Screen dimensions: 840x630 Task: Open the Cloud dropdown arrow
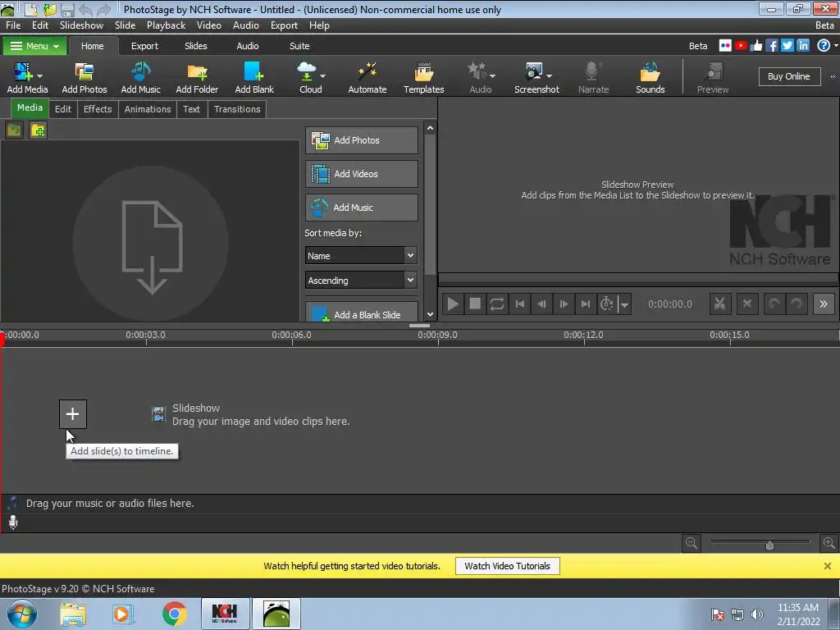coord(322,76)
